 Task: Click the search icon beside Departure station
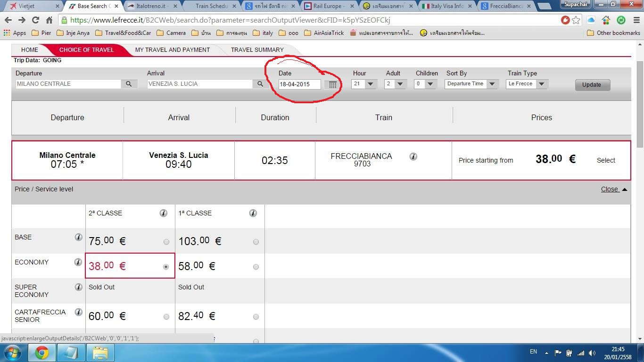point(129,84)
